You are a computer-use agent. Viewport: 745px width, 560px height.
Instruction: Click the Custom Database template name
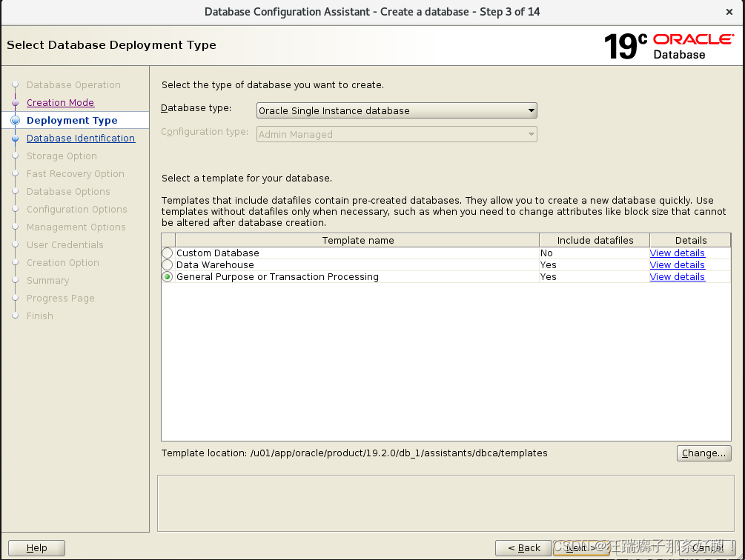(x=218, y=253)
